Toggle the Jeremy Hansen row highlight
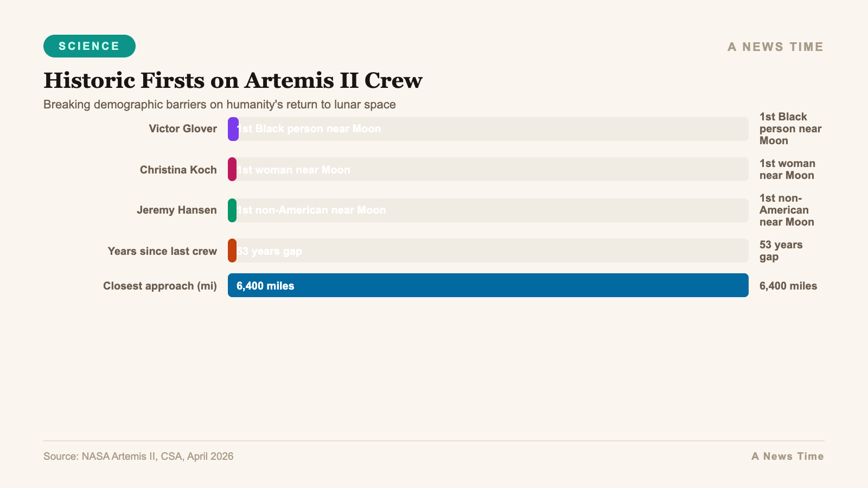The height and width of the screenshot is (488, 868). [177, 210]
